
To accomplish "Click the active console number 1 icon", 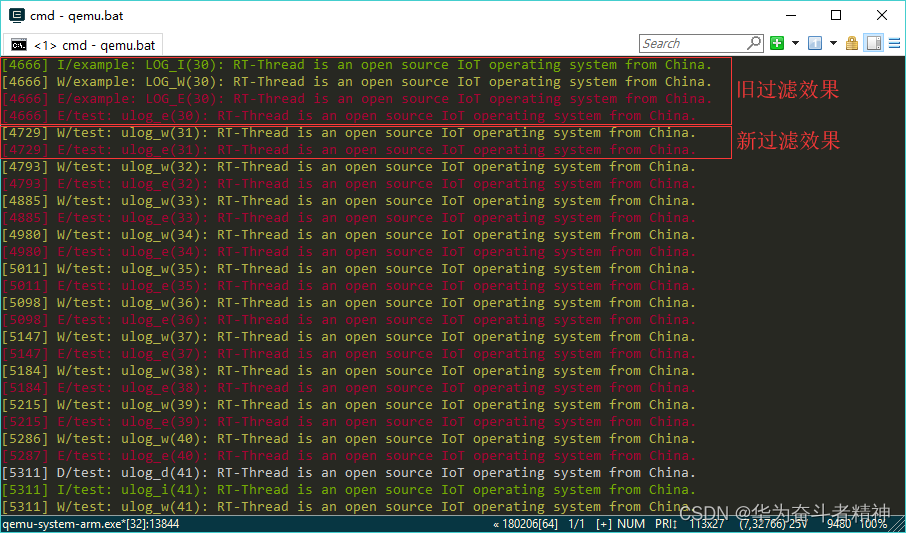I will point(815,43).
